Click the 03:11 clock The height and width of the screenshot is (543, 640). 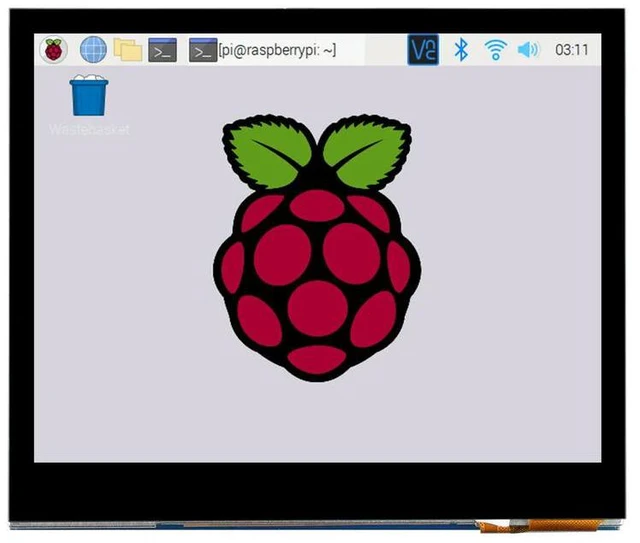572,50
